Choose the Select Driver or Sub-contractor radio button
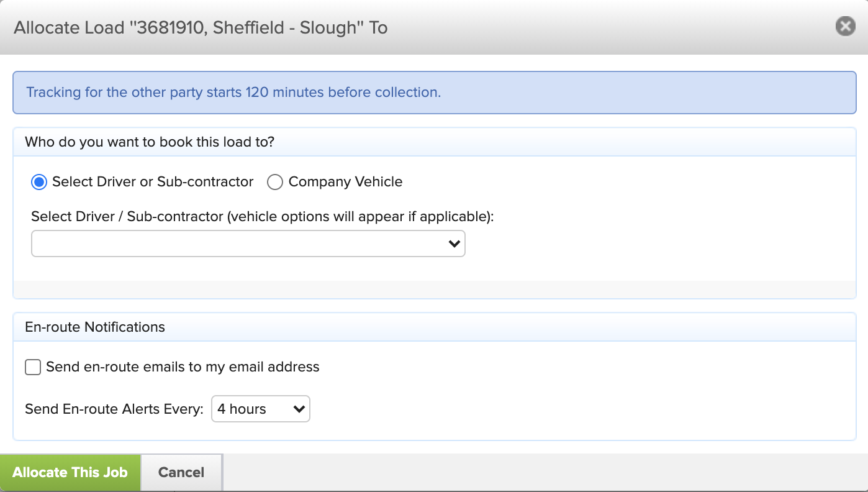The image size is (868, 492). coord(39,182)
